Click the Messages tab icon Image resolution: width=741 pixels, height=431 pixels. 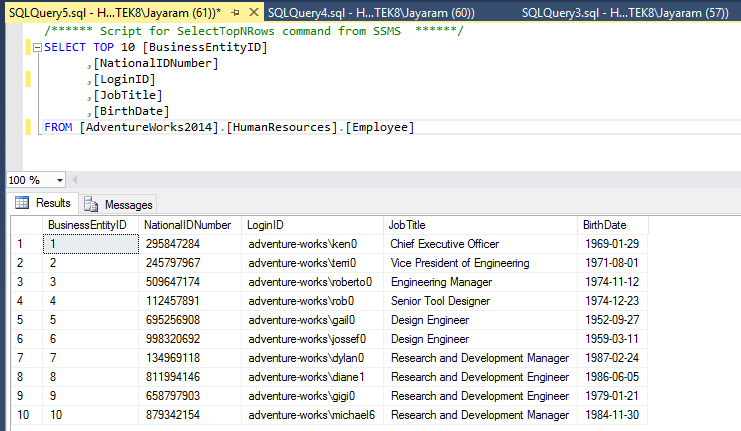[91, 204]
